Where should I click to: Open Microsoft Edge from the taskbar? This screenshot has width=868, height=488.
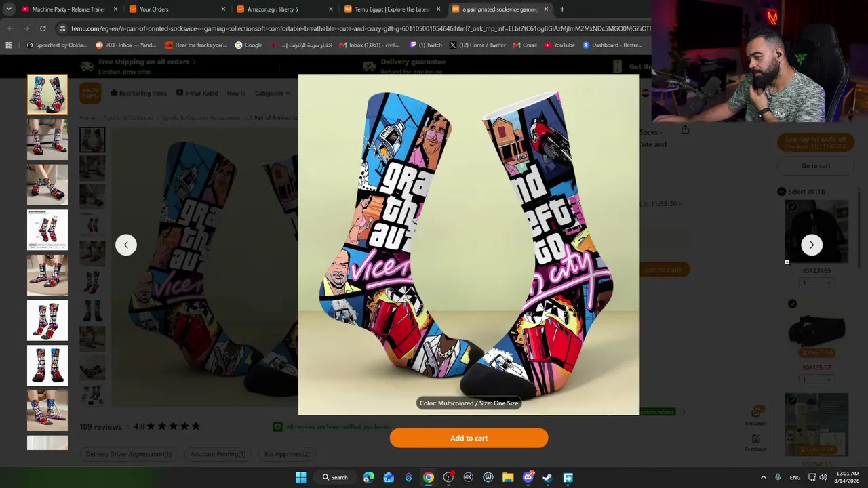[x=368, y=477]
